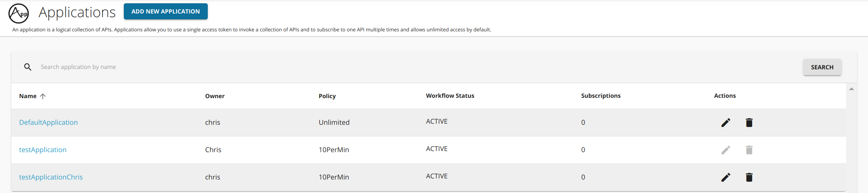Screen dimensions: 868x193
Task: Edit testApplicationChris using the pencil icon
Action: tap(726, 177)
